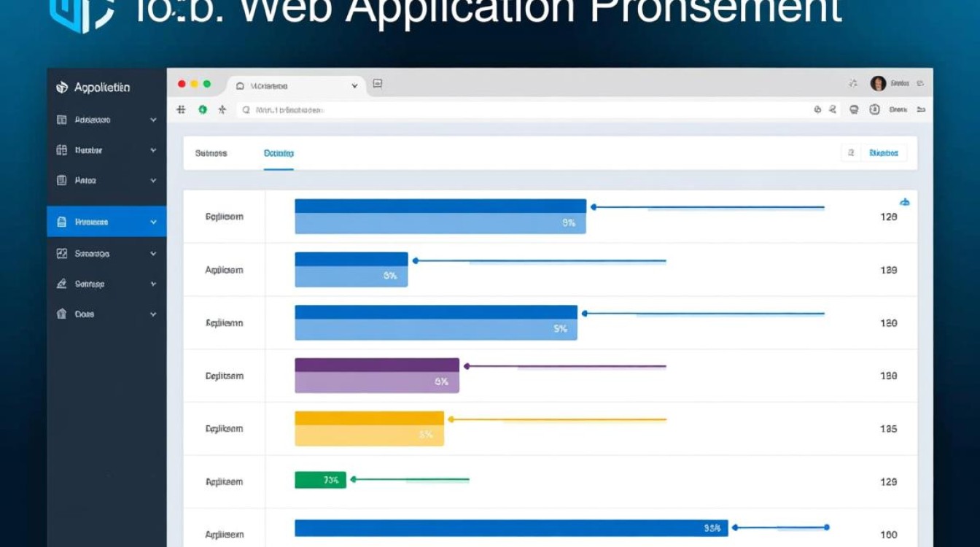Expand the topmost sidebar menu item chevron
The height and width of the screenshot is (547, 980).
point(153,120)
